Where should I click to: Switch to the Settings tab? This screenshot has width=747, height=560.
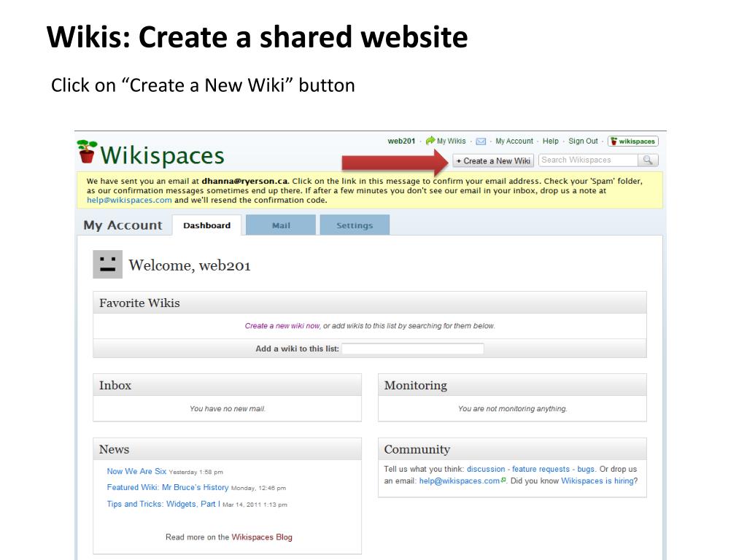click(355, 225)
